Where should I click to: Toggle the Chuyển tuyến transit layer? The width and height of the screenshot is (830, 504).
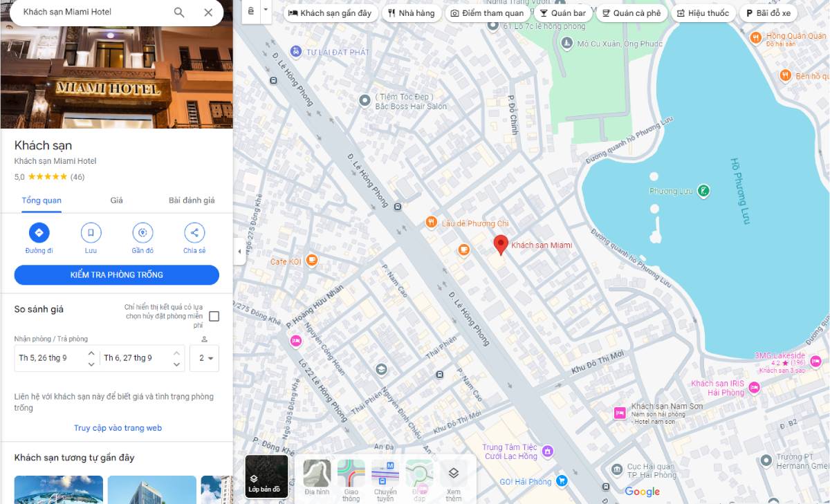click(385, 480)
